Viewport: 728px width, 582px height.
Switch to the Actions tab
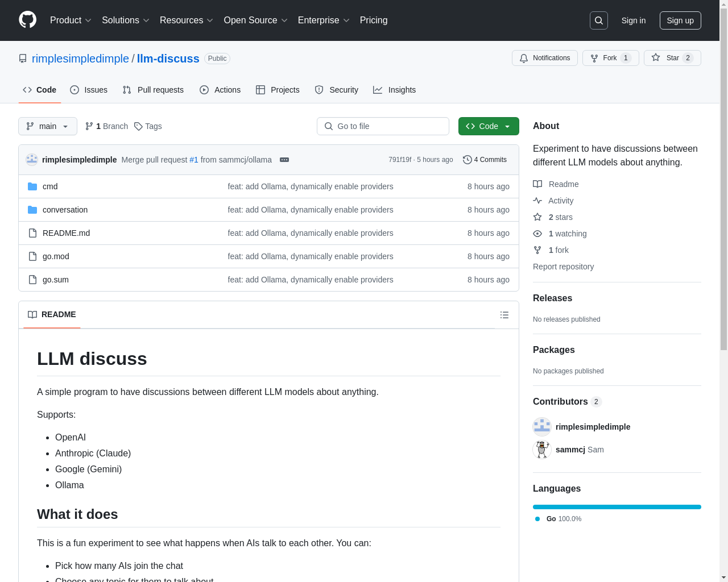tap(220, 90)
